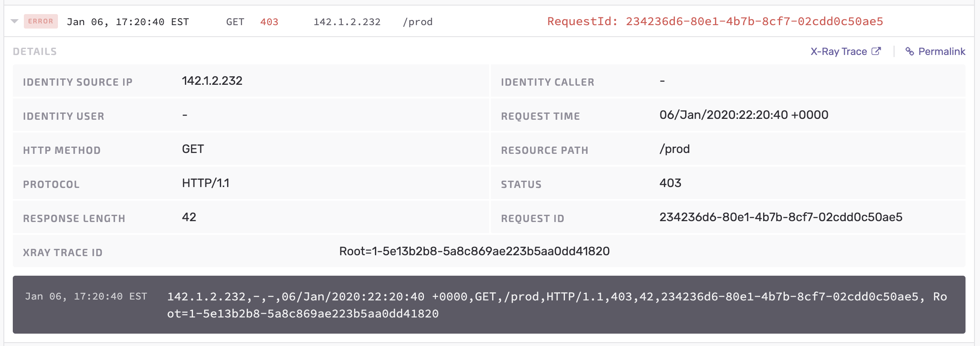Select the Response Length value 42
This screenshot has width=980, height=346.
pos(189,217)
